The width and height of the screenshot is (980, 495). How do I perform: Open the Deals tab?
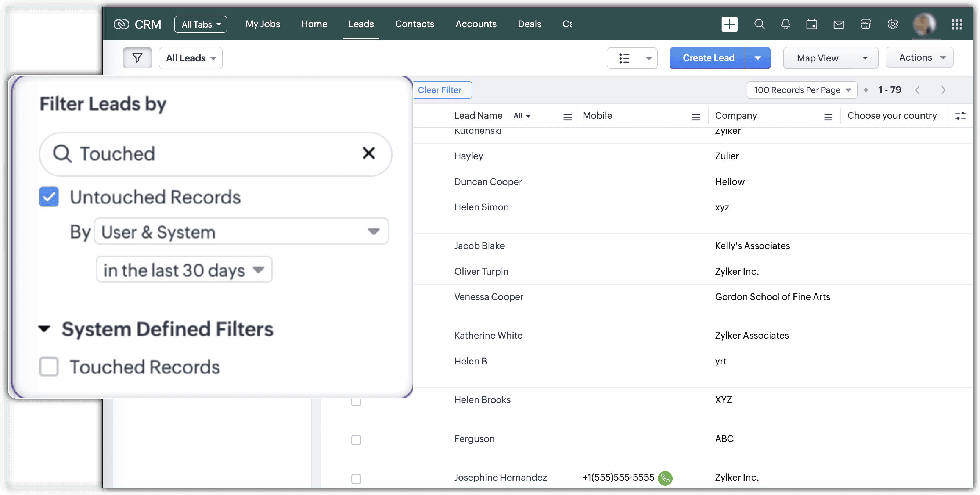pos(529,24)
